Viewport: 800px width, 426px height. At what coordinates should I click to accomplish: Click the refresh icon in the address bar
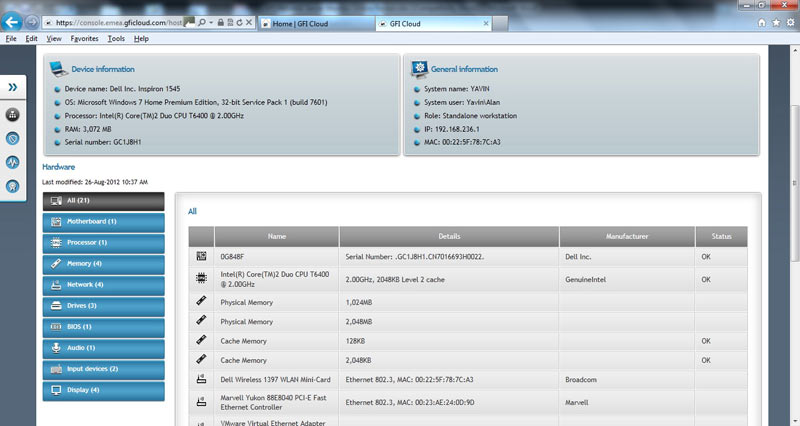(x=239, y=22)
